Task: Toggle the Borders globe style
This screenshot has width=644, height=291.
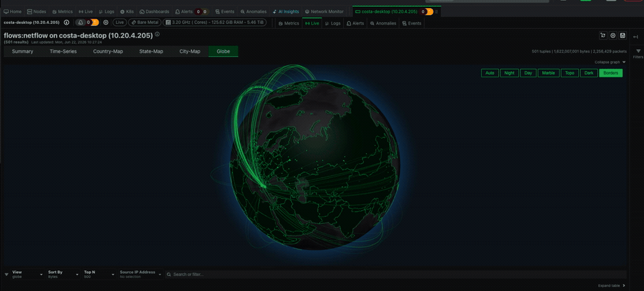Action: tap(610, 73)
